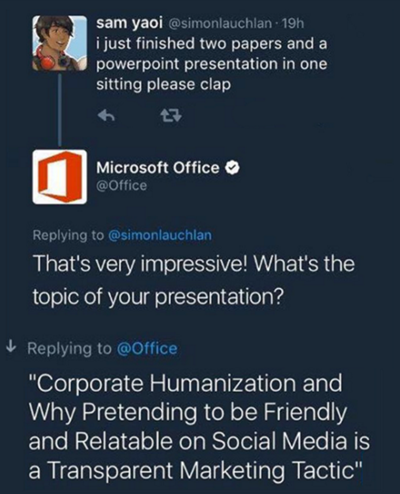
Task: Open sam's tweet about finishing two papers
Action: [212, 64]
